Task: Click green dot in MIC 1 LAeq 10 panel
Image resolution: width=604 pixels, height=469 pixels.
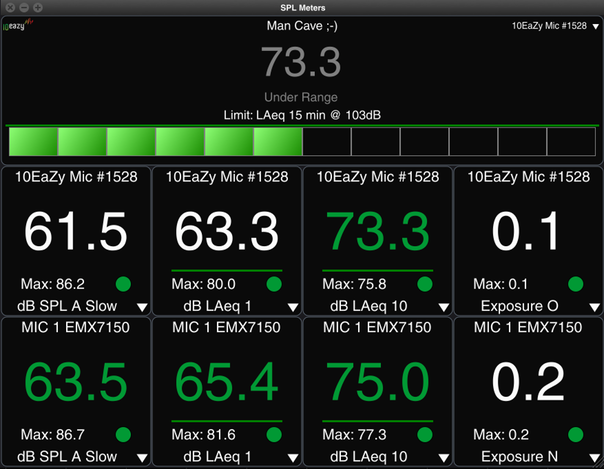Action: pyautogui.click(x=424, y=435)
